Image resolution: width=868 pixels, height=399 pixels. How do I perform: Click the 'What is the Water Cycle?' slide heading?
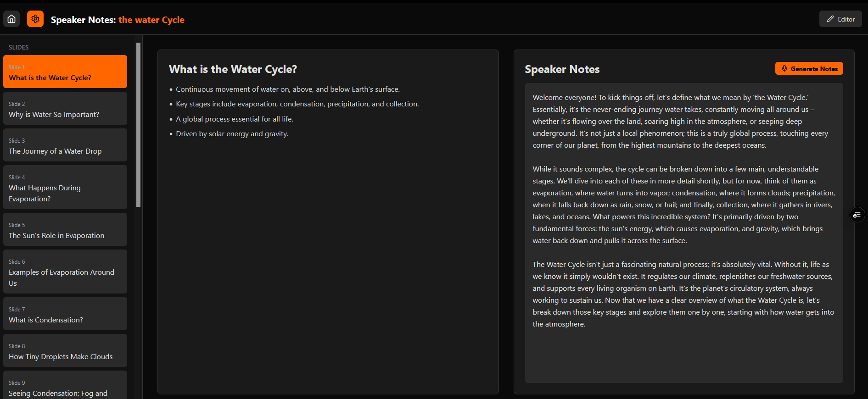click(x=233, y=69)
